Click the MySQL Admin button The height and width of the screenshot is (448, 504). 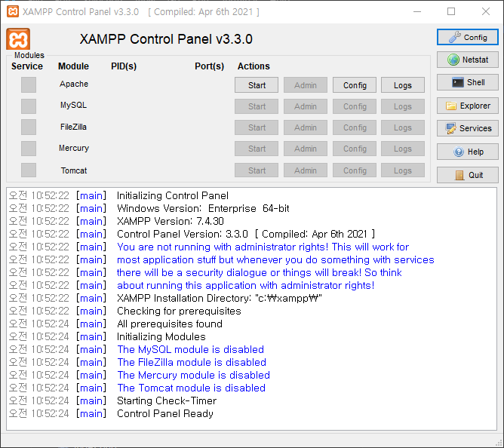coord(306,106)
